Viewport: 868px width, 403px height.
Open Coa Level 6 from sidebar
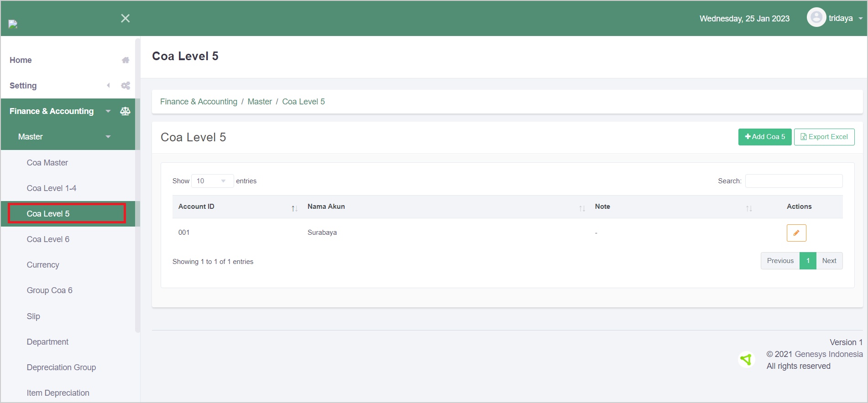click(x=48, y=239)
